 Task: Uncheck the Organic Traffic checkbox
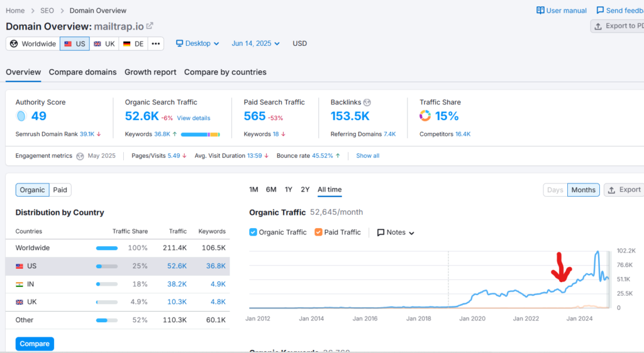pyautogui.click(x=253, y=232)
